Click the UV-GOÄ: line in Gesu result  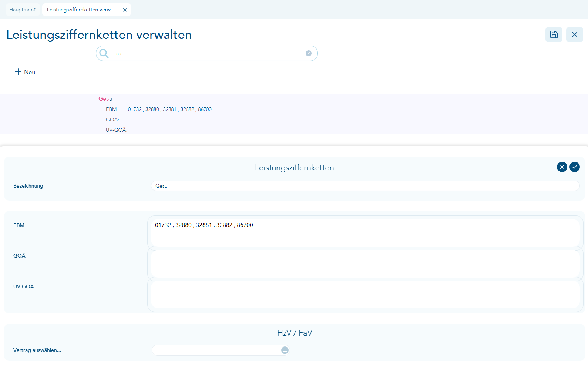pyautogui.click(x=117, y=130)
